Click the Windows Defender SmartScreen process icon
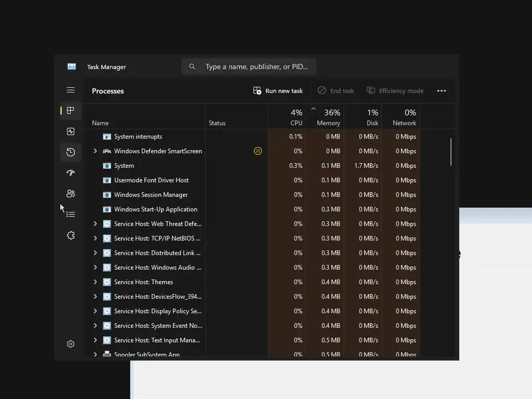This screenshot has height=399, width=532. (x=107, y=151)
